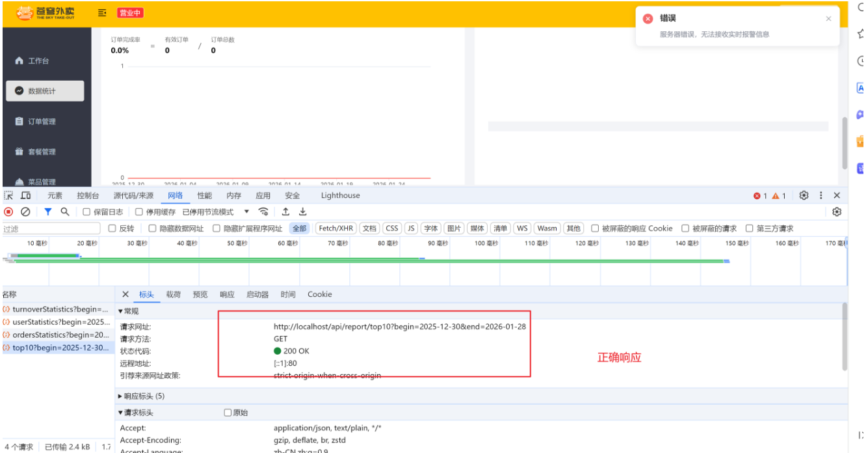Switch to the 性能 DevTools tab
Viewport: 868px width, 453px height.
205,195
